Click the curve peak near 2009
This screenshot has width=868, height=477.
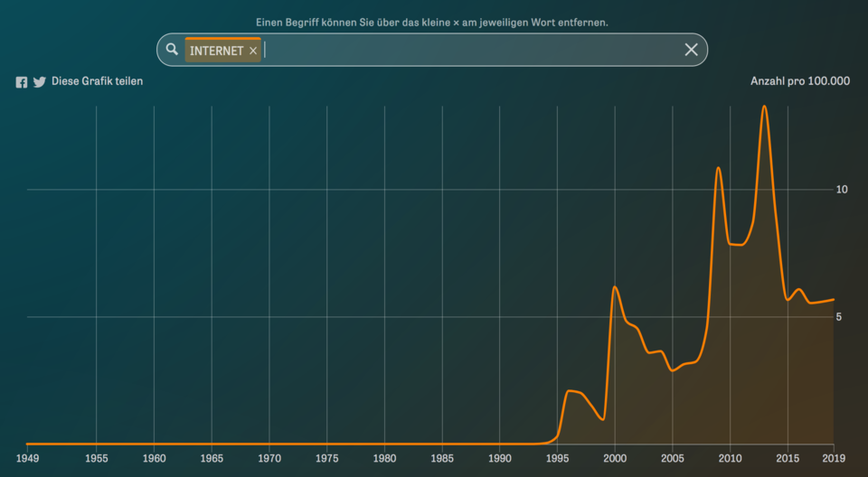[718, 168]
